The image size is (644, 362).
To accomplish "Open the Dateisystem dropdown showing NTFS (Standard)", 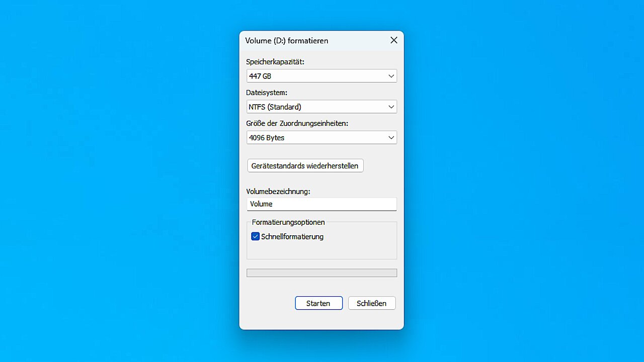I will [x=317, y=107].
